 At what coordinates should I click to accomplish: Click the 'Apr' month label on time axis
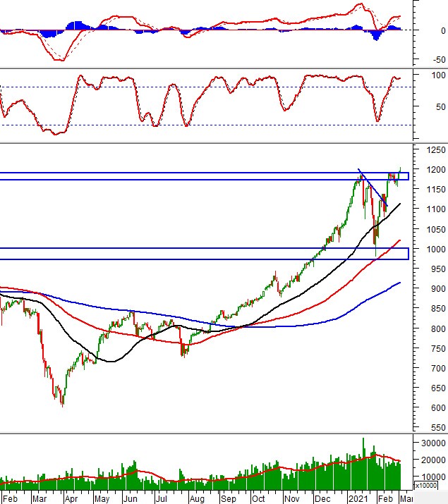(71, 499)
